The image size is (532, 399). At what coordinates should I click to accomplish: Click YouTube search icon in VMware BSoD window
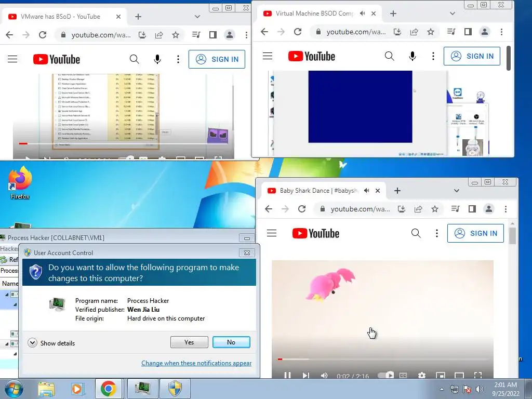135,59
